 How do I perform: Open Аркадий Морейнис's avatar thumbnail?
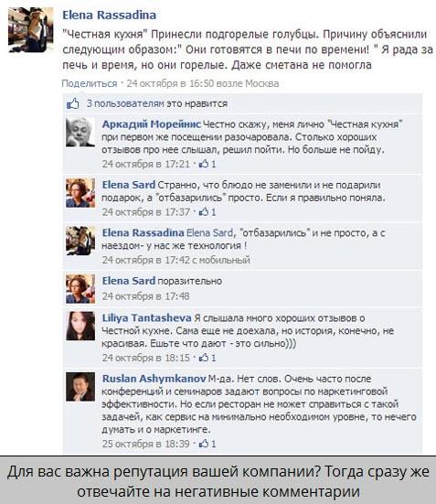tap(80, 132)
